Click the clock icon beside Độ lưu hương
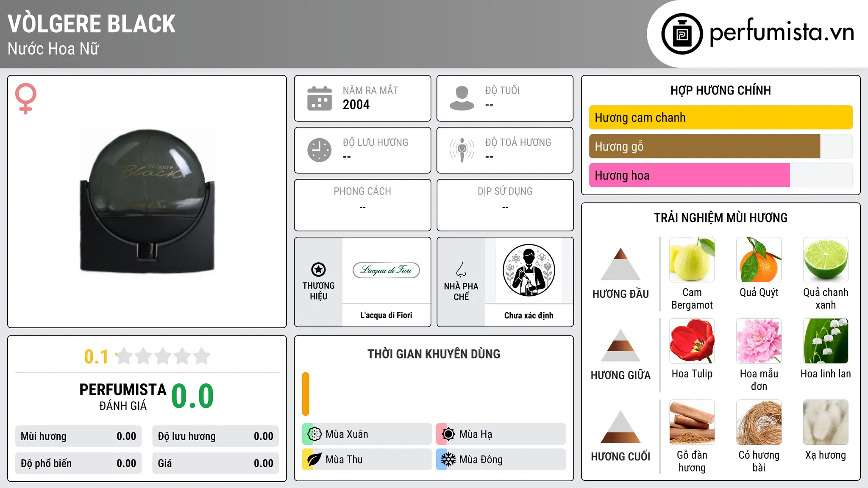868x488 pixels. pos(320,150)
